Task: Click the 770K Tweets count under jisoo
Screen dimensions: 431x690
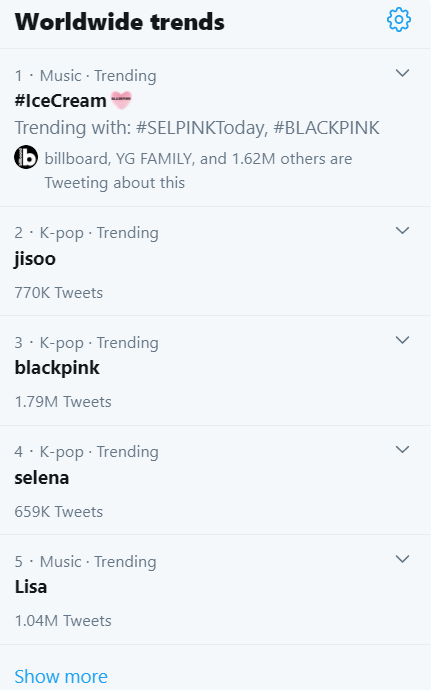Action: pyautogui.click(x=59, y=293)
